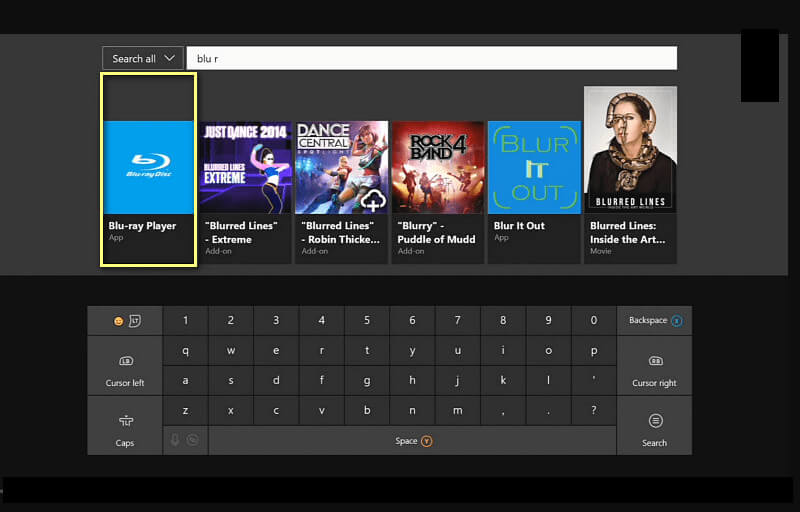Tap the 5 key
800x512 pixels.
coord(367,321)
